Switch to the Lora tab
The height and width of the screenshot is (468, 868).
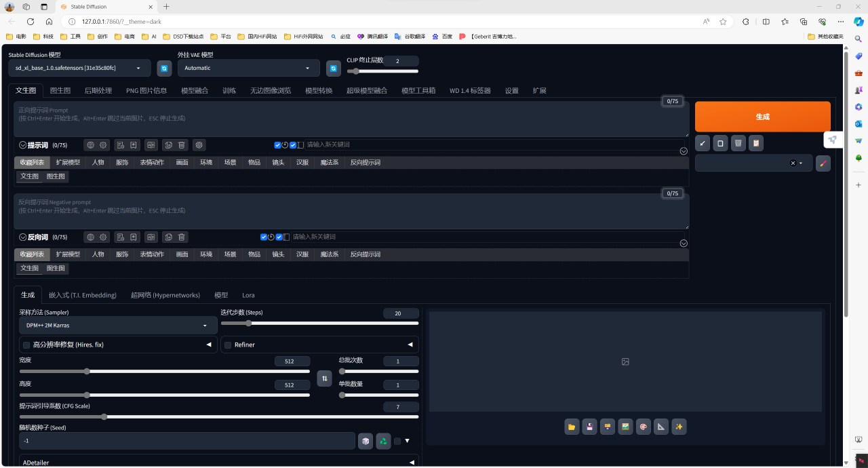click(x=248, y=295)
